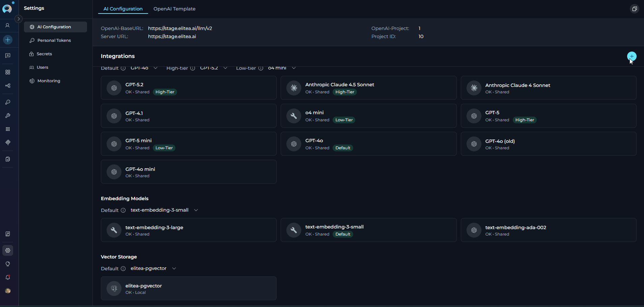
Task: Open the lightbulb tips icon in the sidebar
Action: [8, 264]
